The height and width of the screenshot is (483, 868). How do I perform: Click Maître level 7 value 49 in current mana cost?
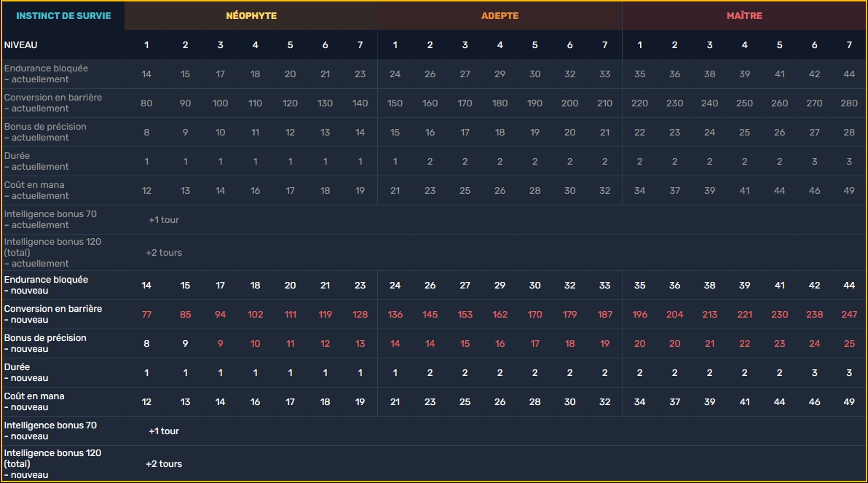coord(849,191)
